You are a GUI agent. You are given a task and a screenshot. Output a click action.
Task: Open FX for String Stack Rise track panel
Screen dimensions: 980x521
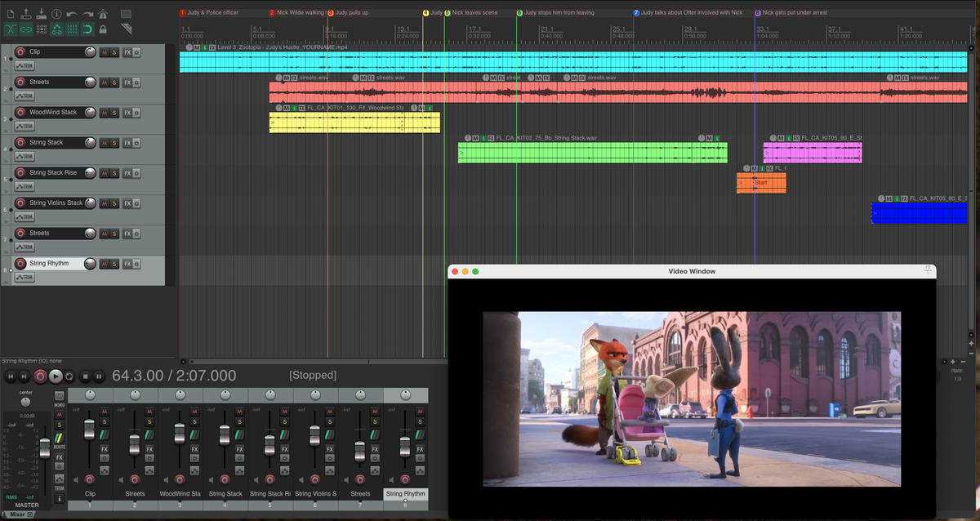click(127, 173)
